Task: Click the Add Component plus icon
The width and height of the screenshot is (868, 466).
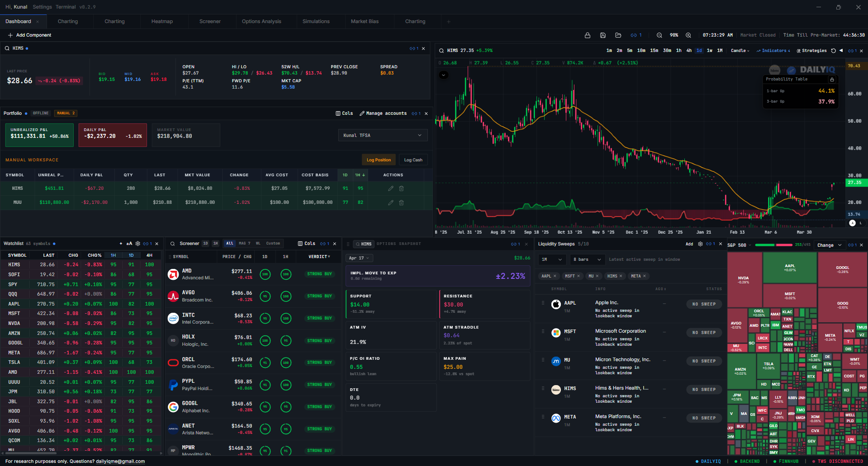Action: (x=10, y=35)
